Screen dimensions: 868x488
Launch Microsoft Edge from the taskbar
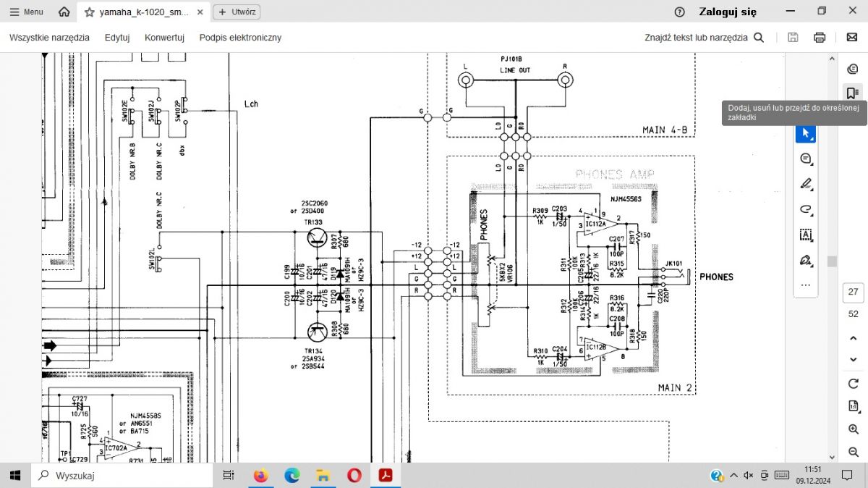292,476
